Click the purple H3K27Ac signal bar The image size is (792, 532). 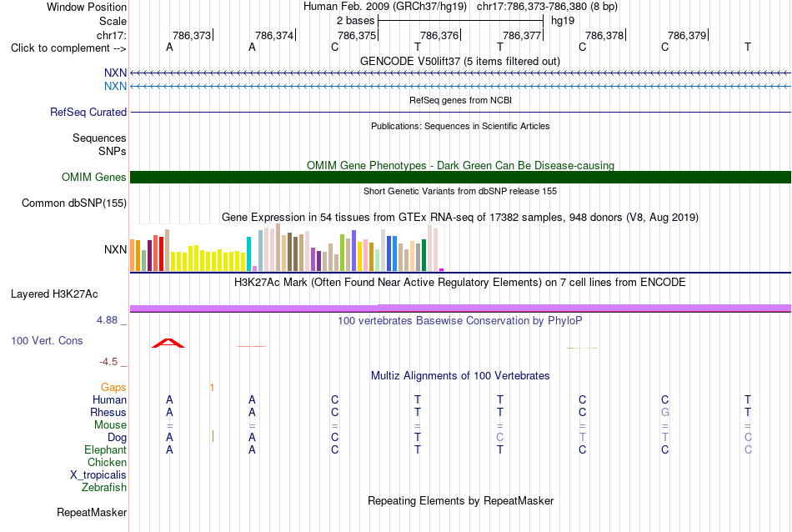coord(460,309)
